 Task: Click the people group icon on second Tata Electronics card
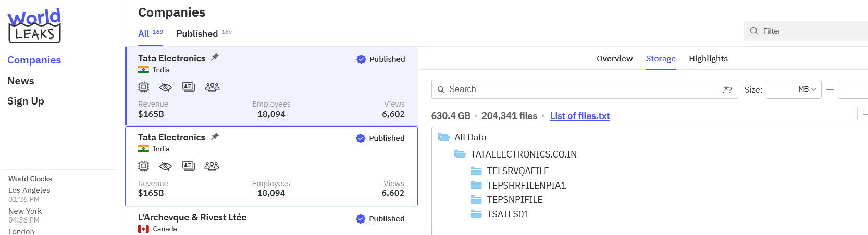pyautogui.click(x=212, y=166)
